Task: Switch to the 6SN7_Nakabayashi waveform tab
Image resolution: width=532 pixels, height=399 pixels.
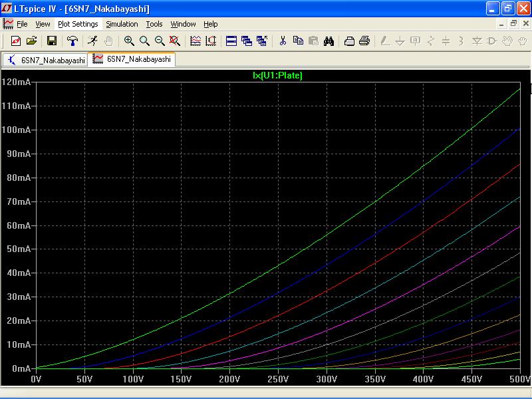Action: coord(132,59)
